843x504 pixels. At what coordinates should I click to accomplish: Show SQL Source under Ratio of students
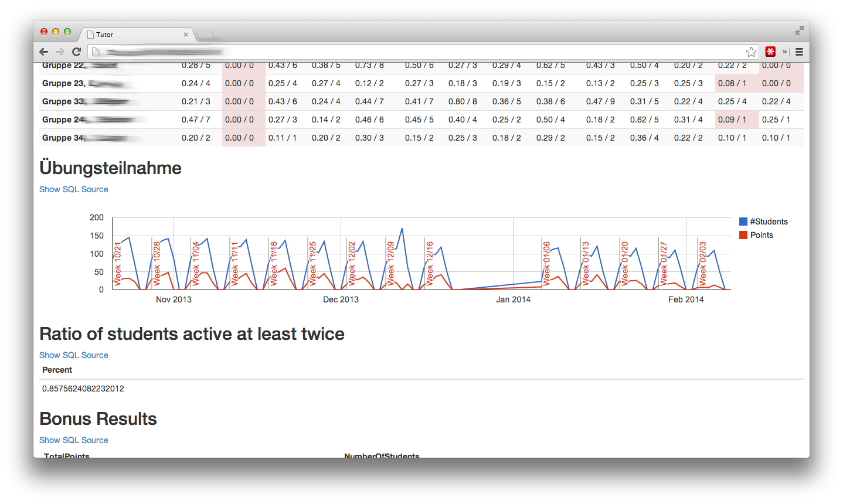click(x=74, y=355)
